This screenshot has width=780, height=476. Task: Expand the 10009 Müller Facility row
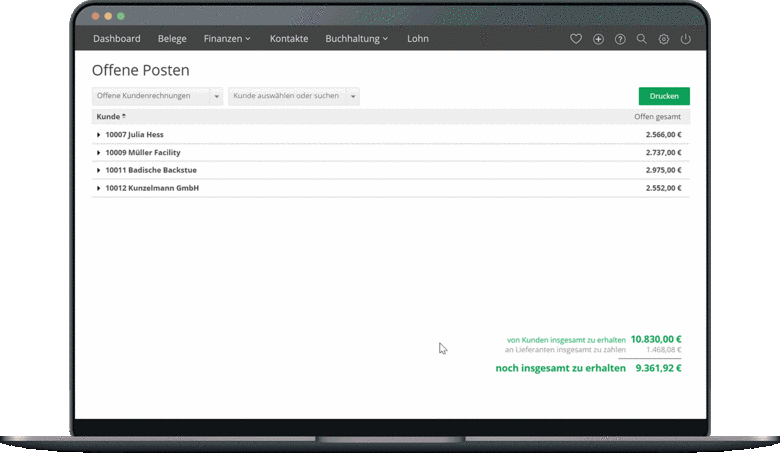pos(99,153)
